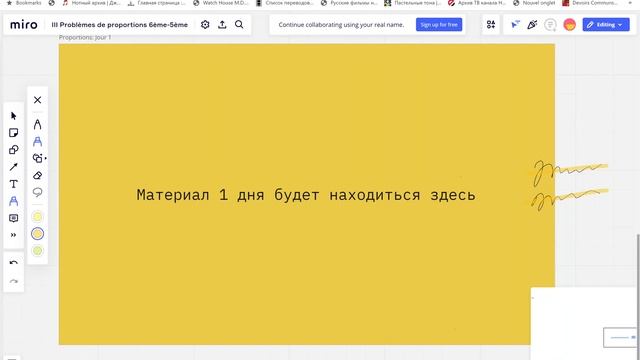Click Sign up for free button
Viewport: 640px width, 360px height.
(x=439, y=24)
